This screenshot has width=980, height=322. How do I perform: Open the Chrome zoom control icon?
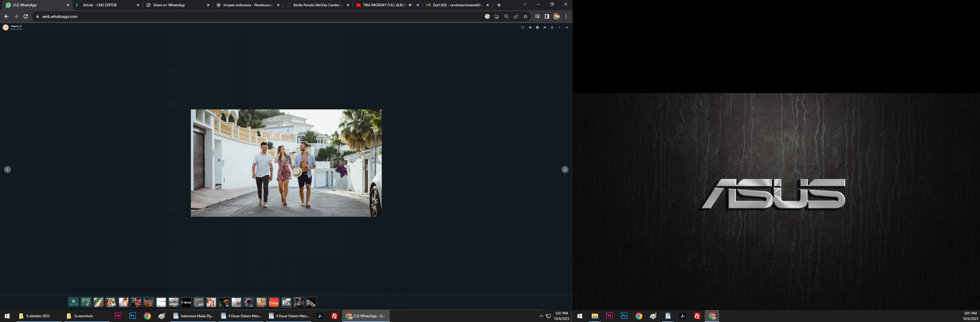tap(506, 16)
